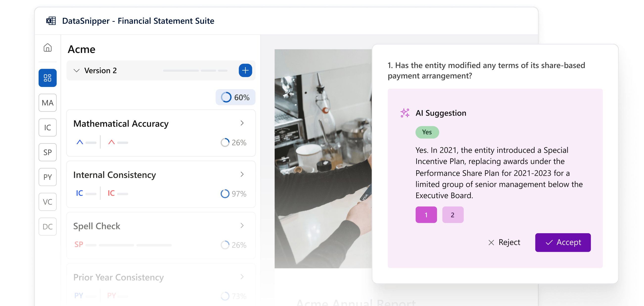Open the PY sidebar section
Image resolution: width=644 pixels, height=306 pixels.
[x=47, y=177]
